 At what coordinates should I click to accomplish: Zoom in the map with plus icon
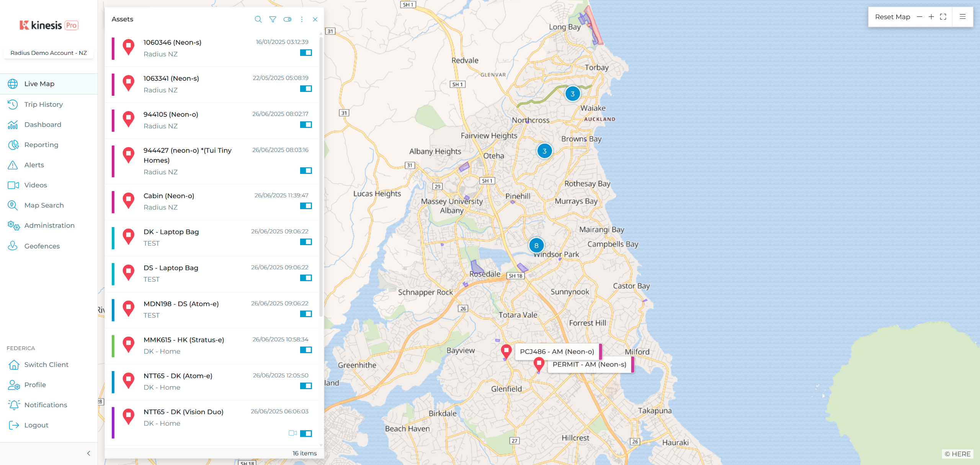pos(931,17)
